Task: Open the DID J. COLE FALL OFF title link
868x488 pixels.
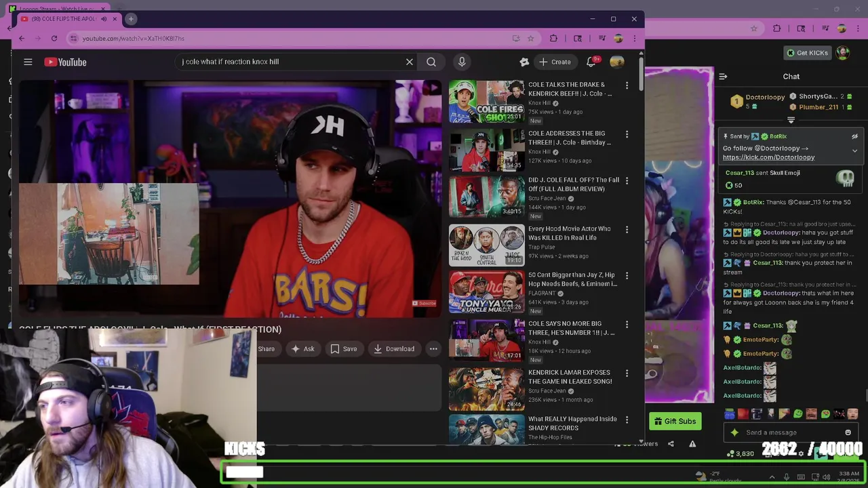Action: pyautogui.click(x=574, y=184)
